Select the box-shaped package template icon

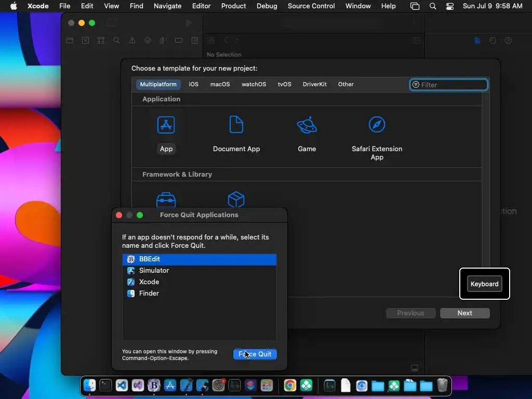tap(236, 199)
